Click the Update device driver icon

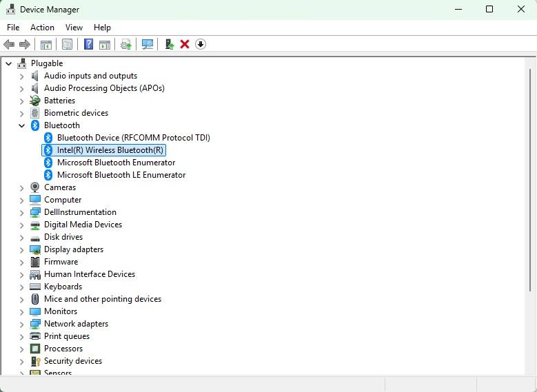point(126,44)
